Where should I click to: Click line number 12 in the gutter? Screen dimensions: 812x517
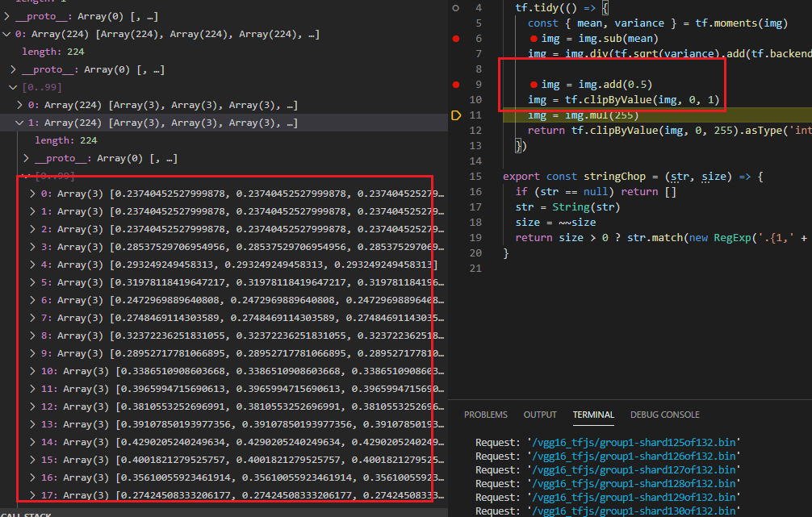(x=475, y=131)
